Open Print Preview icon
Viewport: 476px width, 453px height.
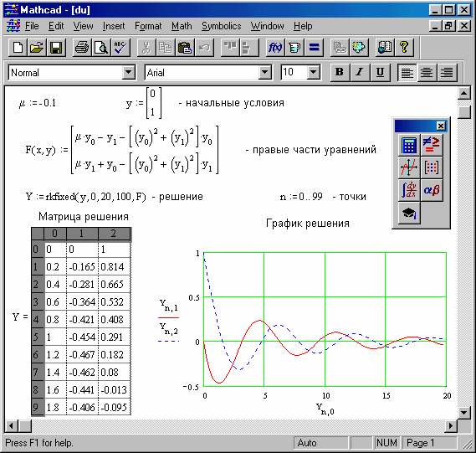101,48
